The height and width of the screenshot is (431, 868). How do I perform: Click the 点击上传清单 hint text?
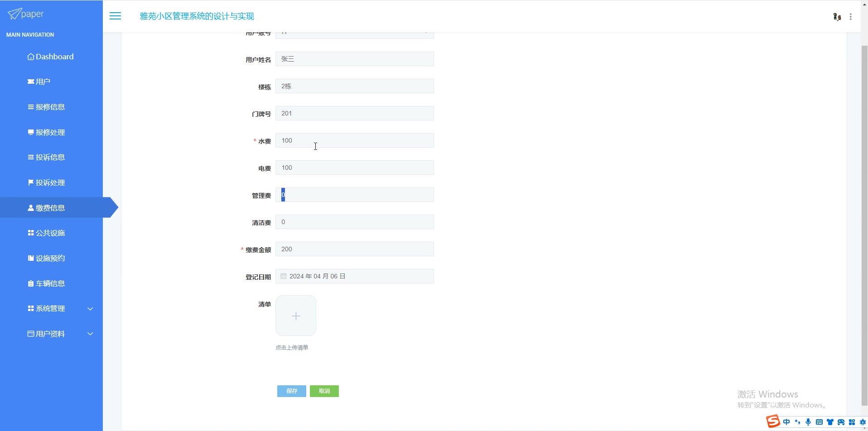[x=292, y=348]
